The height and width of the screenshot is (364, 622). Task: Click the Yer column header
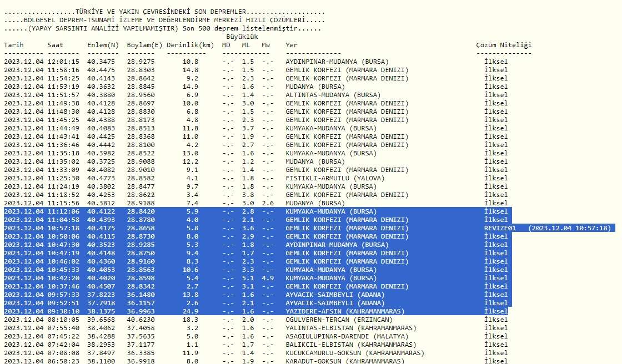292,44
